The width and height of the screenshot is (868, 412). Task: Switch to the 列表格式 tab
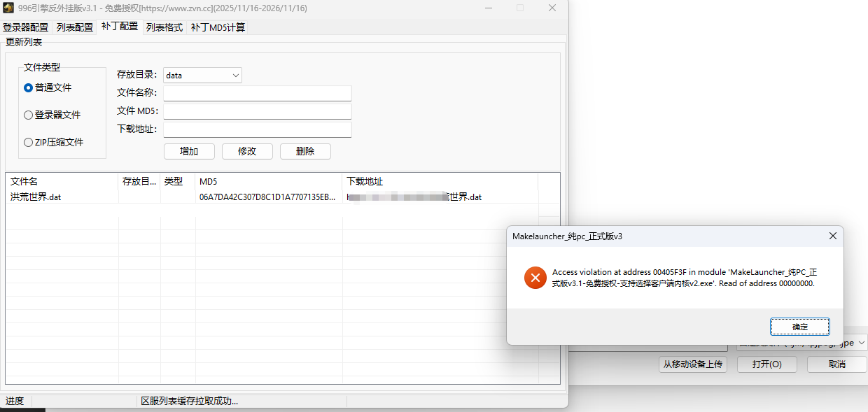click(x=164, y=27)
